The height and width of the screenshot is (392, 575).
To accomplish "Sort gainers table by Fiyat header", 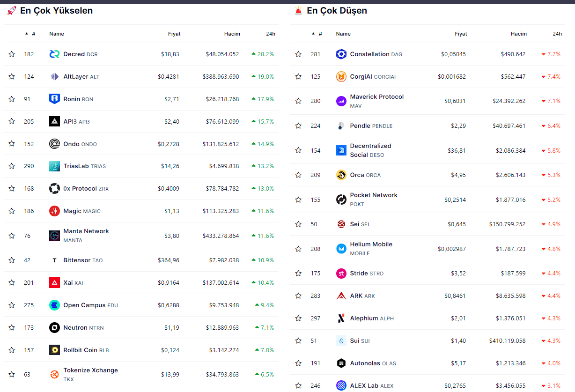I will (x=174, y=34).
